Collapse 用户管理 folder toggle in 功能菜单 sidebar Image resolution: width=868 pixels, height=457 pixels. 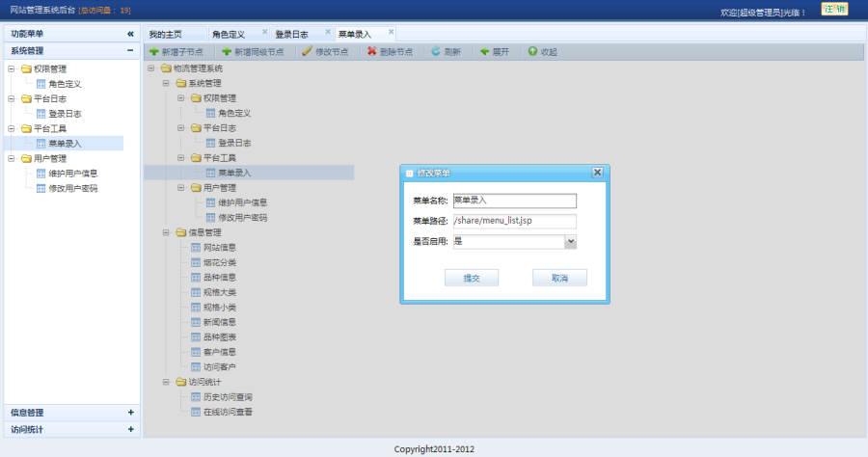pyautogui.click(x=11, y=158)
